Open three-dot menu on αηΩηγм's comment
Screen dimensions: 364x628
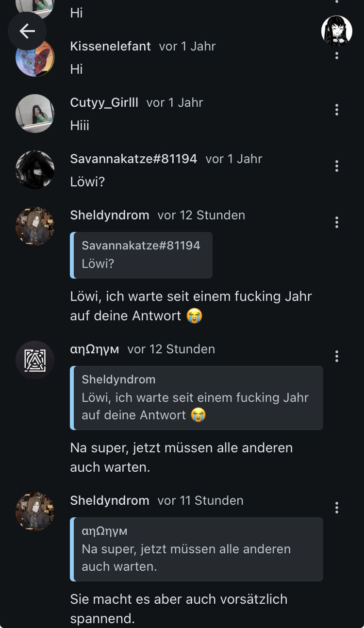click(337, 356)
